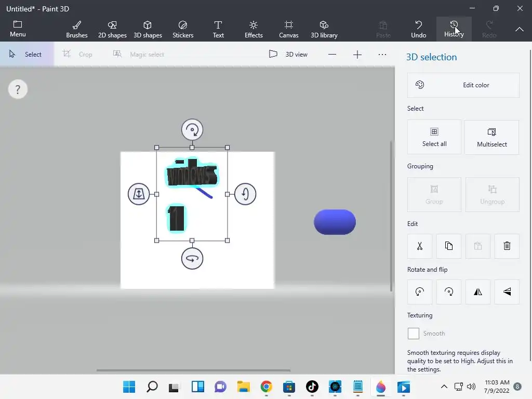532x399 pixels.
Task: Open the 3D library
Action: pyautogui.click(x=324, y=30)
